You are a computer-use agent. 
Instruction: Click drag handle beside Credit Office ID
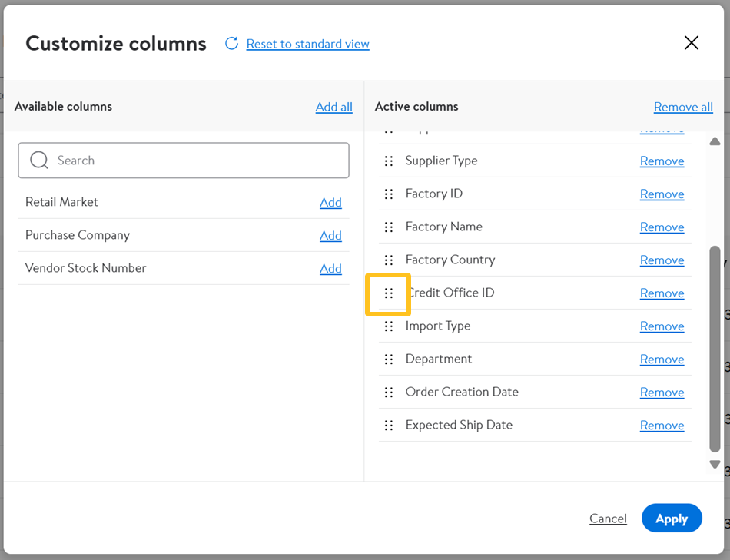tap(389, 293)
